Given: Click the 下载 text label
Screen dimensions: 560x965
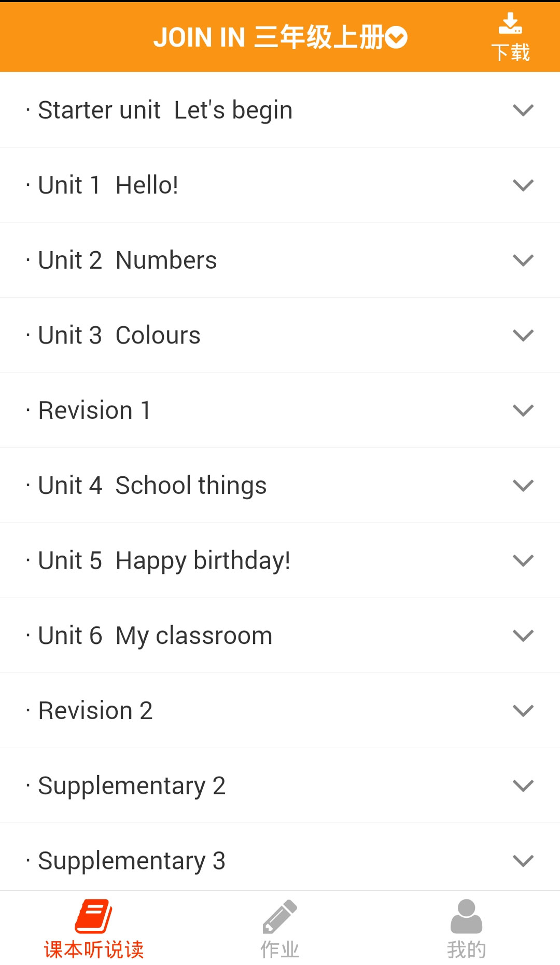Looking at the screenshot, I should coord(510,52).
